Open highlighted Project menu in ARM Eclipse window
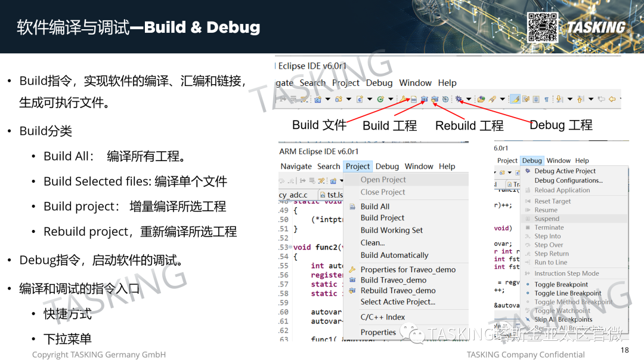Screen dimensions: 644x363 click(x=358, y=167)
